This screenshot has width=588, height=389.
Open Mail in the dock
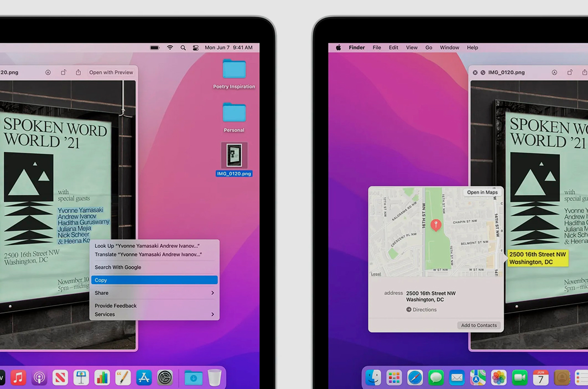457,377
